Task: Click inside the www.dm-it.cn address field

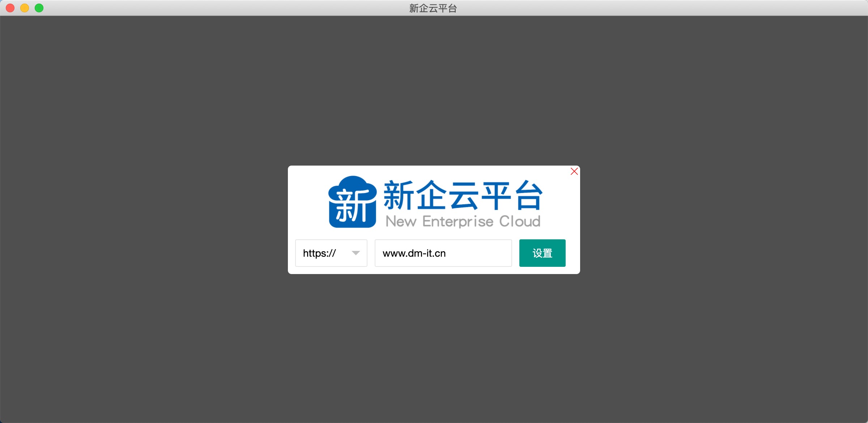Action: (443, 253)
